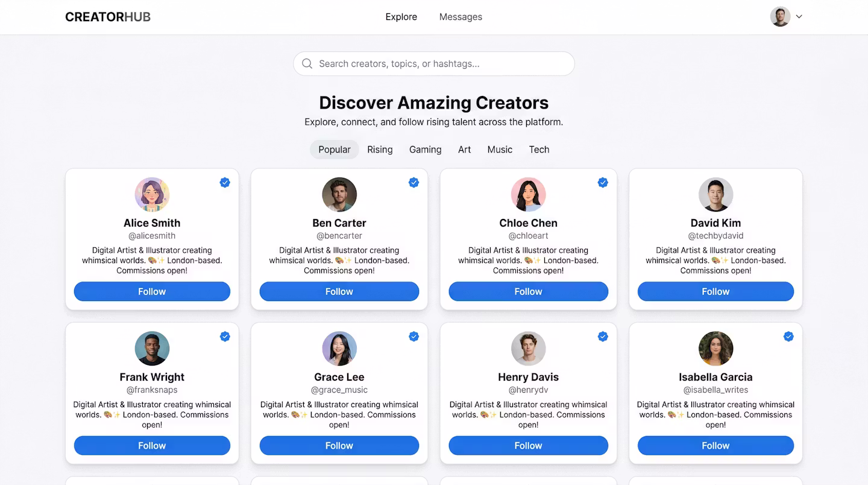This screenshot has width=868, height=485.
Task: Open Henry Davis's verified badge
Action: [x=603, y=337]
